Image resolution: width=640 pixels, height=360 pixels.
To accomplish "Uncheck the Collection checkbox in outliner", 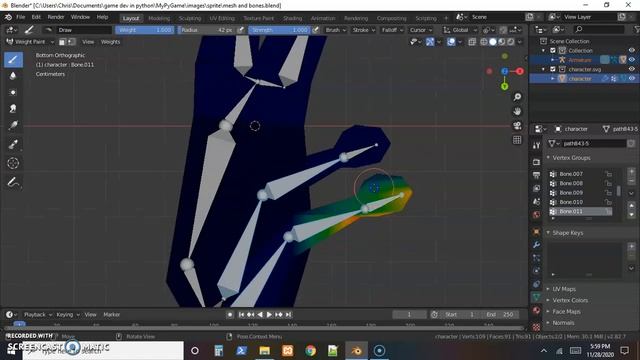I will [x=553, y=51].
